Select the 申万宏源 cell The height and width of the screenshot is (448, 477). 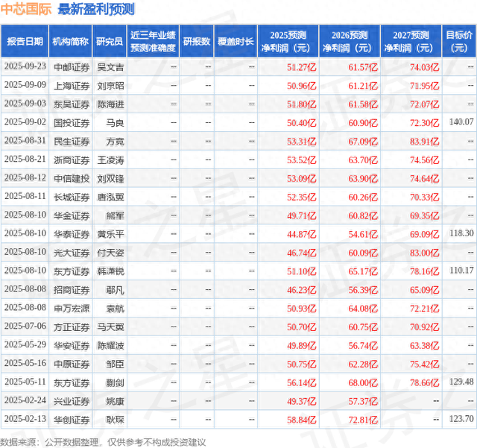tap(72, 309)
